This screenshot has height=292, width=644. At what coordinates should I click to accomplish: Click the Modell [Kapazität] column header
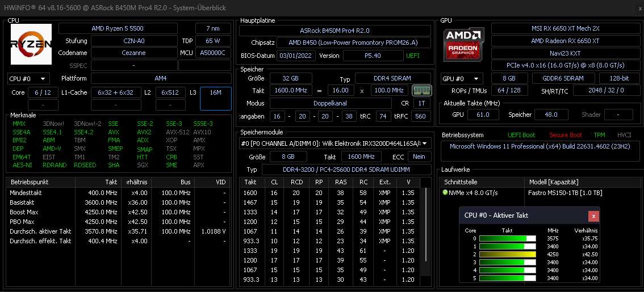[x=582, y=182]
